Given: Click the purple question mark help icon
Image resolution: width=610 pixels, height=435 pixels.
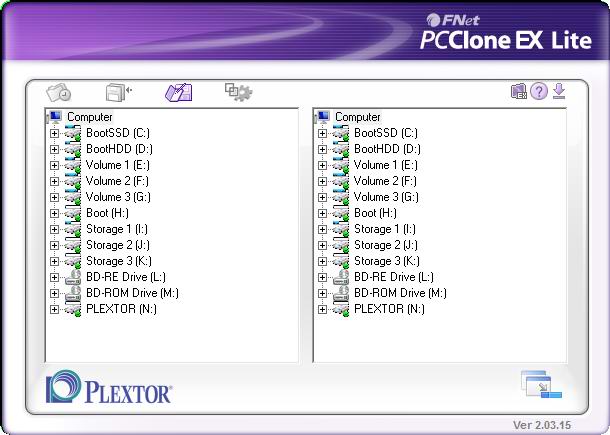Looking at the screenshot, I should [539, 92].
